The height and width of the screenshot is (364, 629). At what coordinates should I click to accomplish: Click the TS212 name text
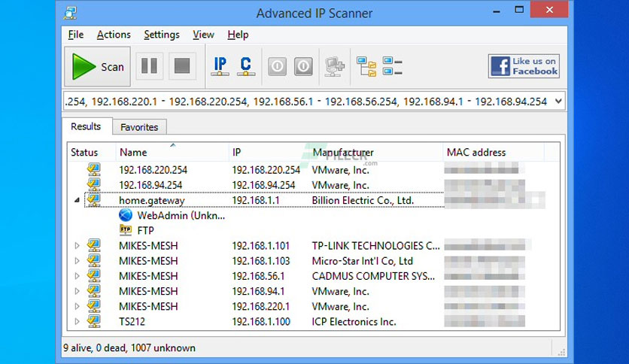pos(132,322)
